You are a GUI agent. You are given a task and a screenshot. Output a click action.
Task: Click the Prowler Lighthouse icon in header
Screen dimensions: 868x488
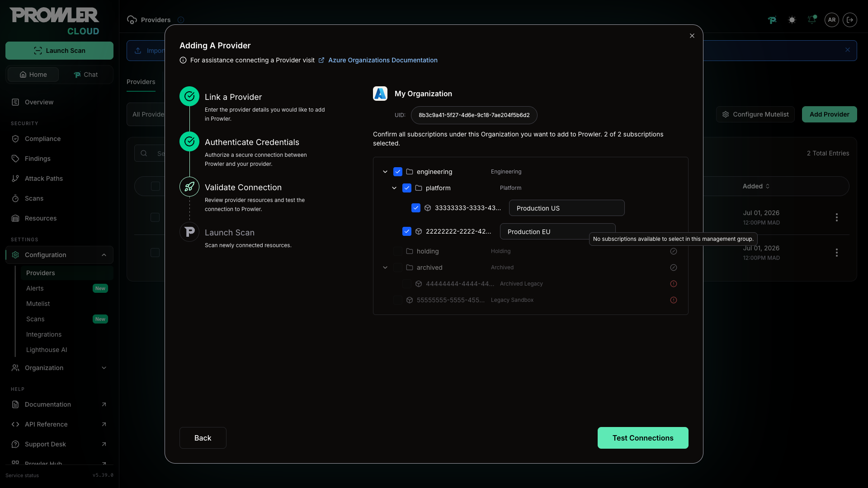[x=772, y=20]
